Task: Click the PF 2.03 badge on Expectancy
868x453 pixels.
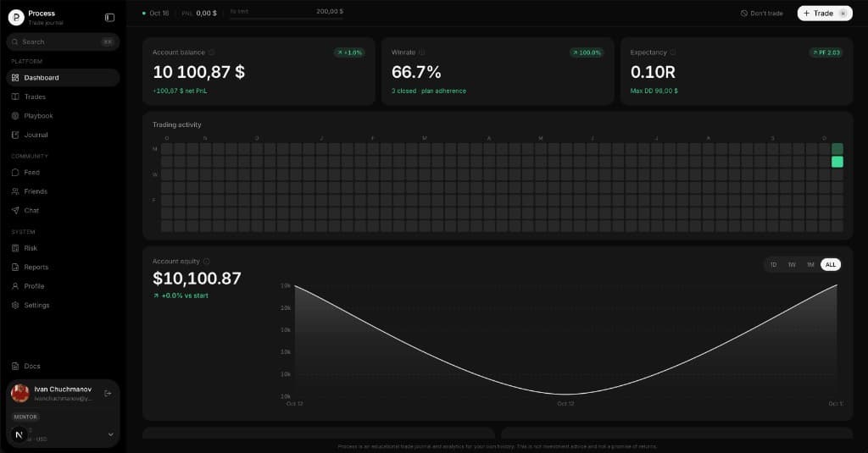Action: click(x=826, y=52)
